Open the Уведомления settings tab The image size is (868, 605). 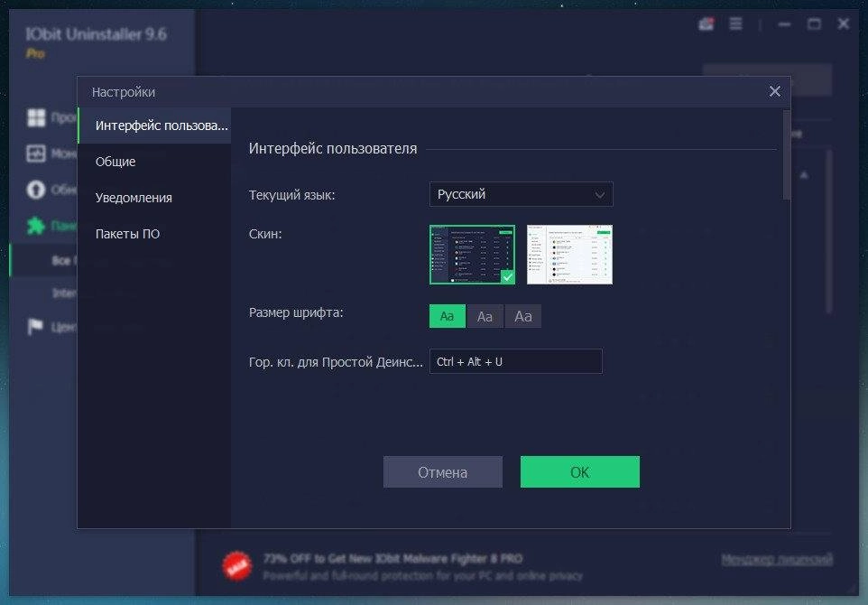[154, 198]
